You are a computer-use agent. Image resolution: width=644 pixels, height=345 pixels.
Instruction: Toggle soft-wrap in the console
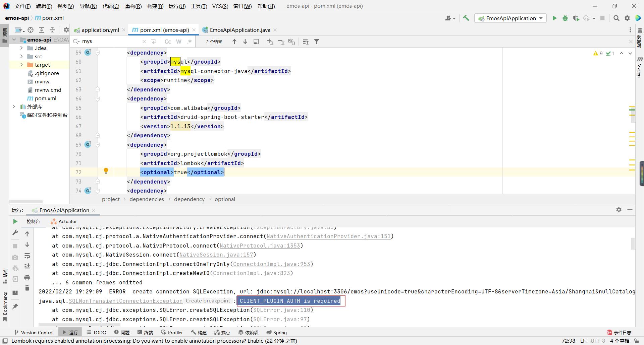pos(27,256)
